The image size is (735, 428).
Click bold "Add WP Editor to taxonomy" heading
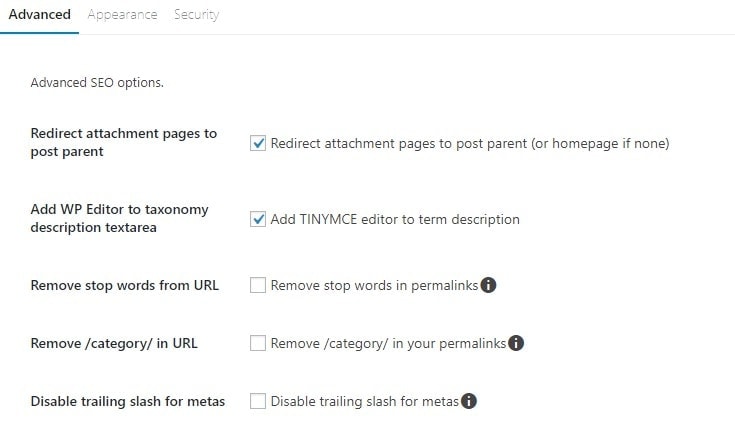[x=119, y=209]
